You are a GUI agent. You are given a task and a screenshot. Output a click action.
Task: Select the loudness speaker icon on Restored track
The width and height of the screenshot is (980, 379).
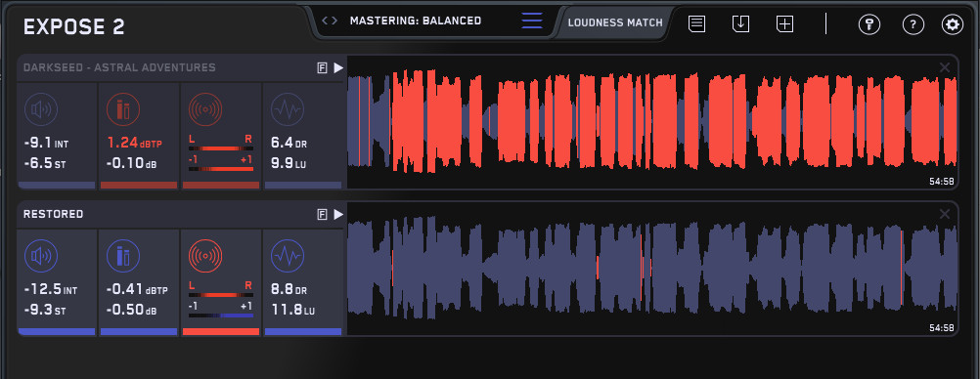(x=41, y=255)
